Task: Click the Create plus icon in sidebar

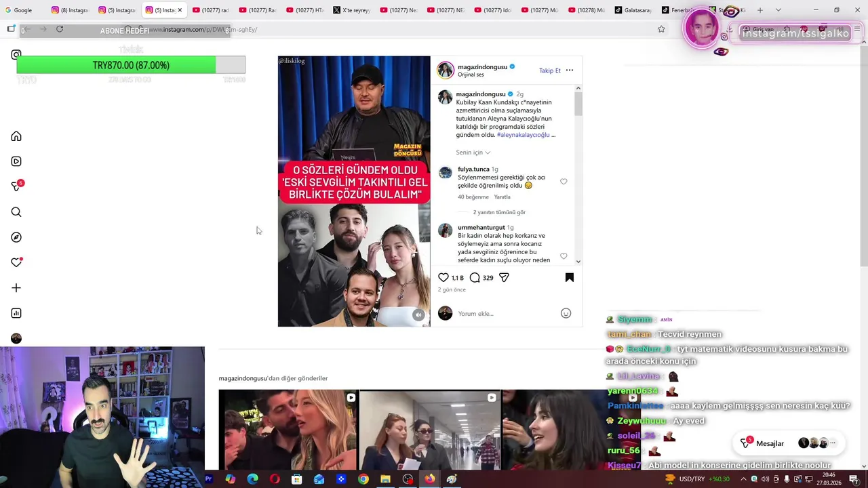Action: [16, 288]
